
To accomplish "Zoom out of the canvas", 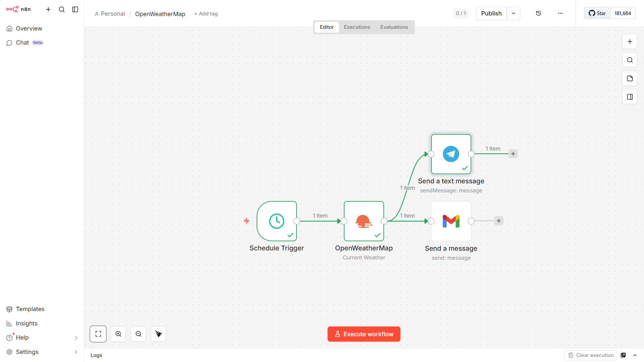I will coord(139,334).
